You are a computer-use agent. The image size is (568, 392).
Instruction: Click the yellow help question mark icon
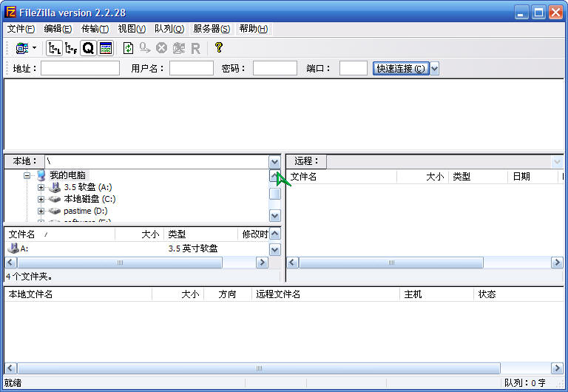click(219, 47)
